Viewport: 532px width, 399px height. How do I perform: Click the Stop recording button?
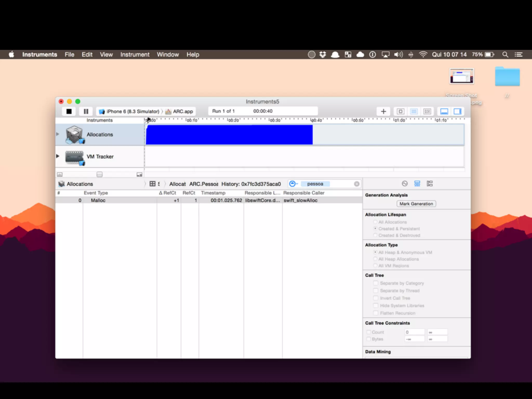[69, 111]
